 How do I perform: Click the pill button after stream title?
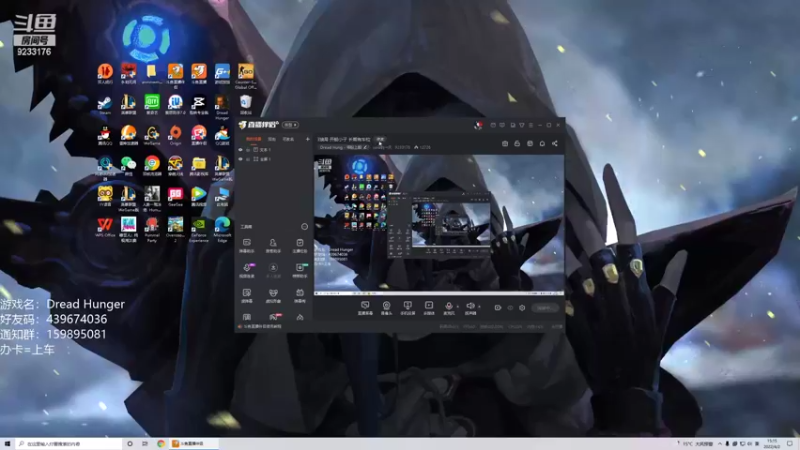coord(380,139)
